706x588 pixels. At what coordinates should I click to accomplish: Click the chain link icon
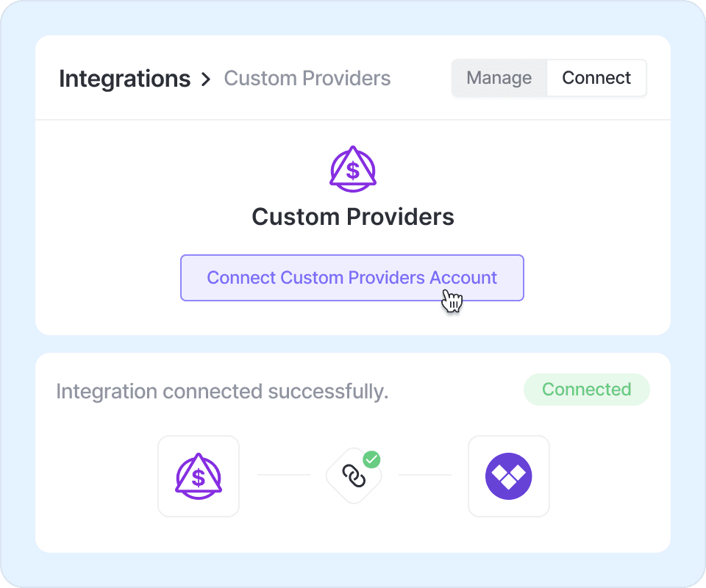click(354, 477)
